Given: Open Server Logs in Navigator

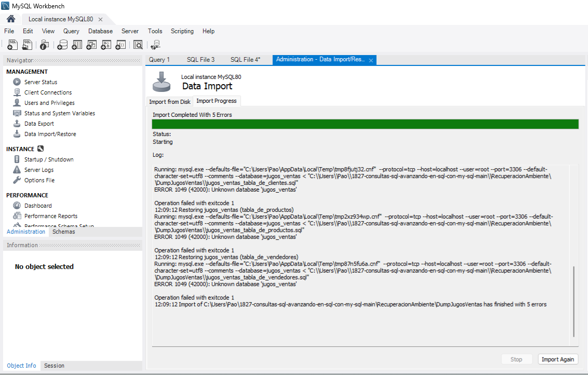Looking at the screenshot, I should click(x=39, y=170).
